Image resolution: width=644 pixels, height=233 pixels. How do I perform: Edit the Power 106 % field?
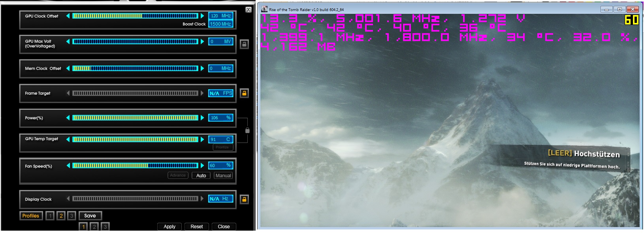coord(220,118)
